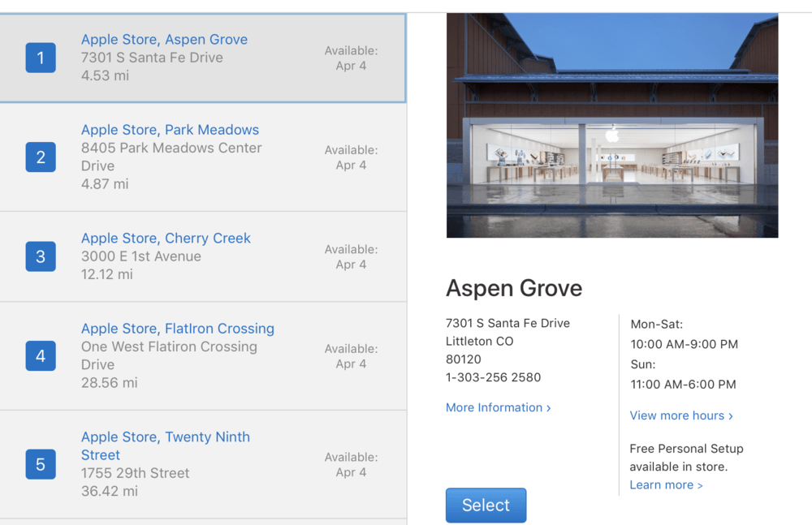812x525 pixels.
Task: Click the 1-303-256 2580 phone number
Action: click(x=493, y=377)
